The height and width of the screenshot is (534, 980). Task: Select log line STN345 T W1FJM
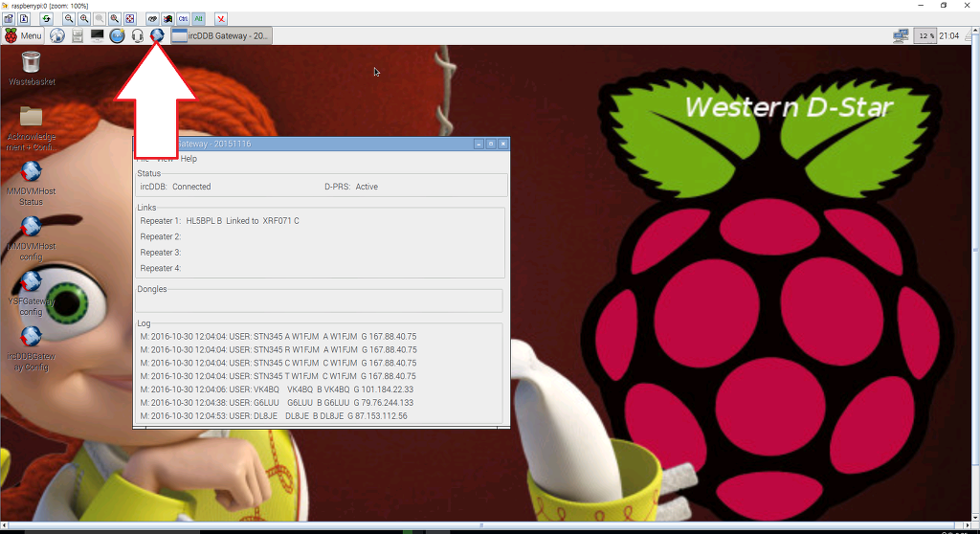click(278, 376)
